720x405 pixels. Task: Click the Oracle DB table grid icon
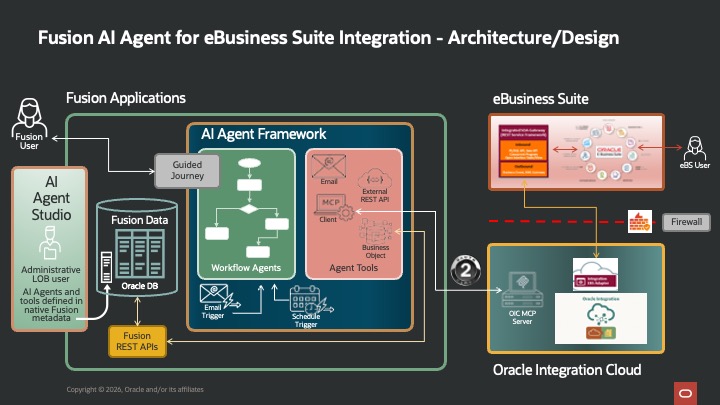(140, 254)
